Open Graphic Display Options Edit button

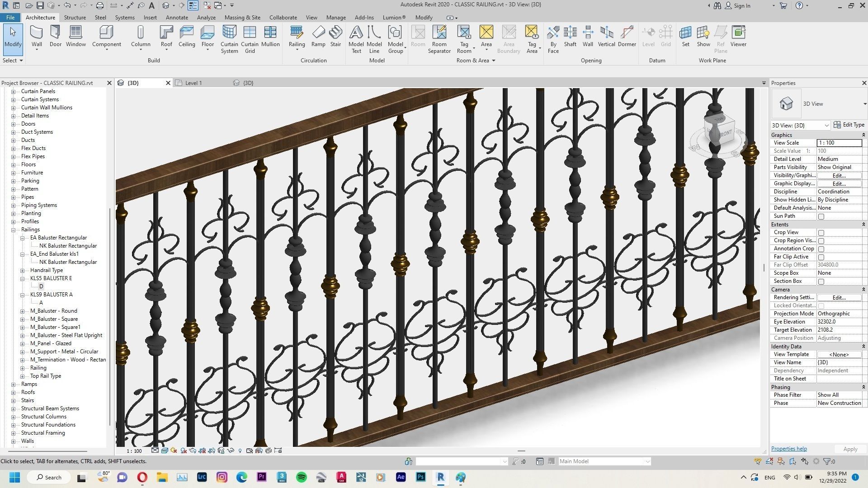tap(839, 183)
